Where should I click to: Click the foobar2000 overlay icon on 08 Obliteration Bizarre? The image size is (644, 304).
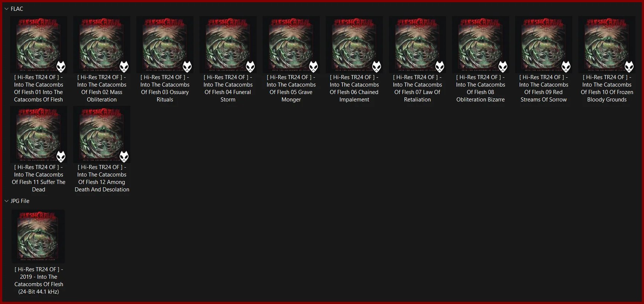pyautogui.click(x=503, y=67)
